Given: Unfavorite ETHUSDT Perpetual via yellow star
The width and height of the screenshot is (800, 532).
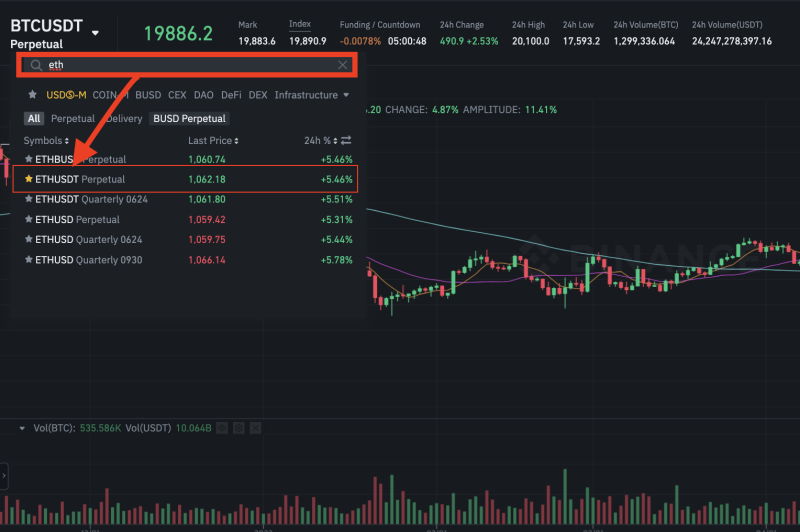Looking at the screenshot, I should click(29, 179).
